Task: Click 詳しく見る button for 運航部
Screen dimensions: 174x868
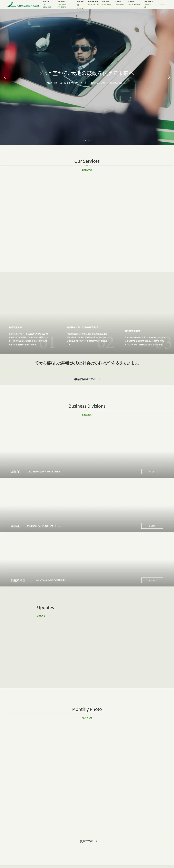Action: pyautogui.click(x=152, y=472)
